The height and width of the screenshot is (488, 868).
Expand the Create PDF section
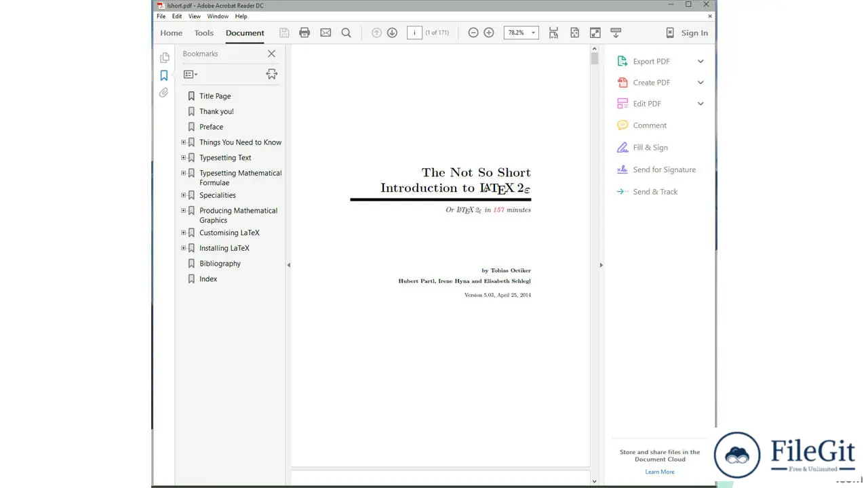[701, 83]
